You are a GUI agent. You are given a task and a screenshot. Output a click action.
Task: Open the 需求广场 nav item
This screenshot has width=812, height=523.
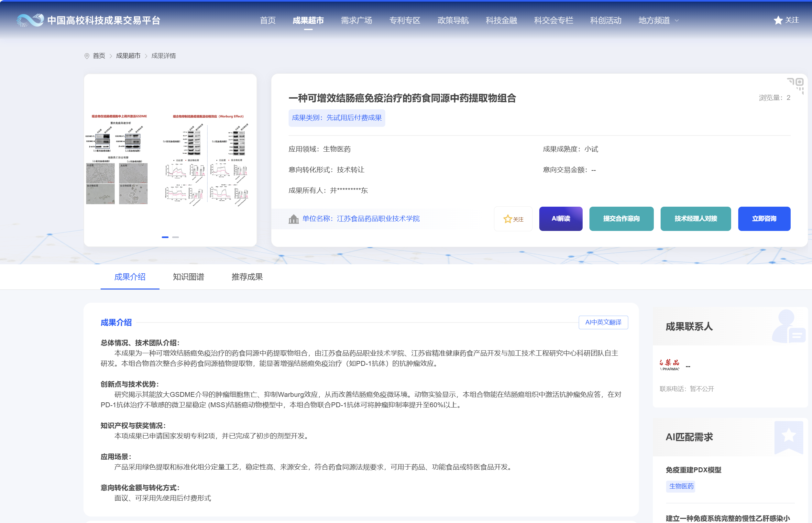[x=356, y=20]
